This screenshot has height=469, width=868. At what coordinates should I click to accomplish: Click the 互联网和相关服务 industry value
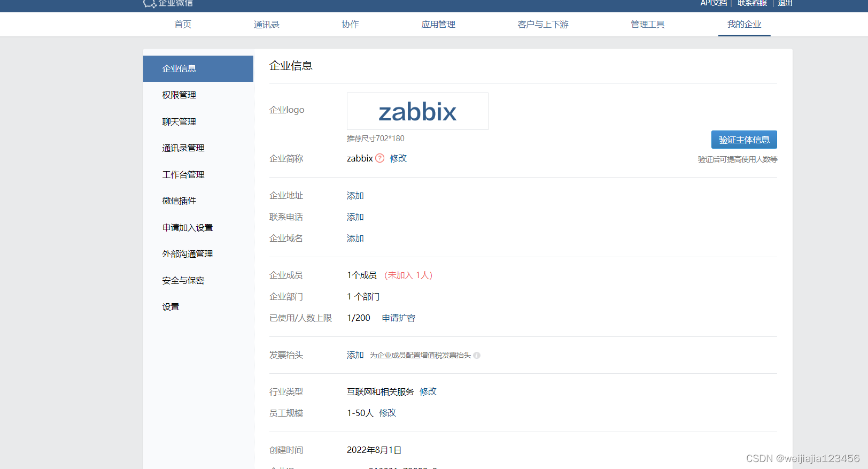click(x=381, y=392)
